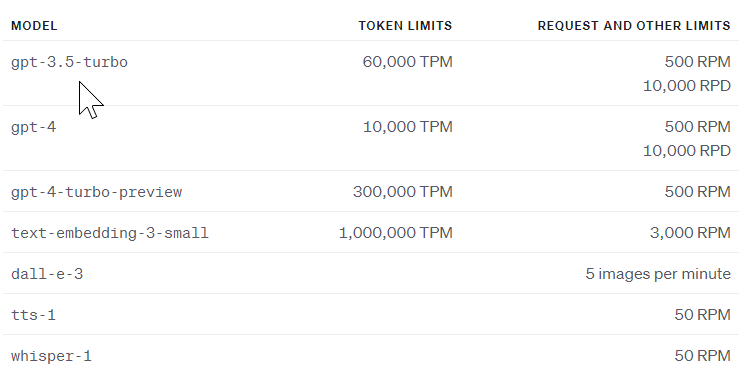Click the 50 RPM limit for whisper-1
The height and width of the screenshot is (383, 753).
[703, 356]
